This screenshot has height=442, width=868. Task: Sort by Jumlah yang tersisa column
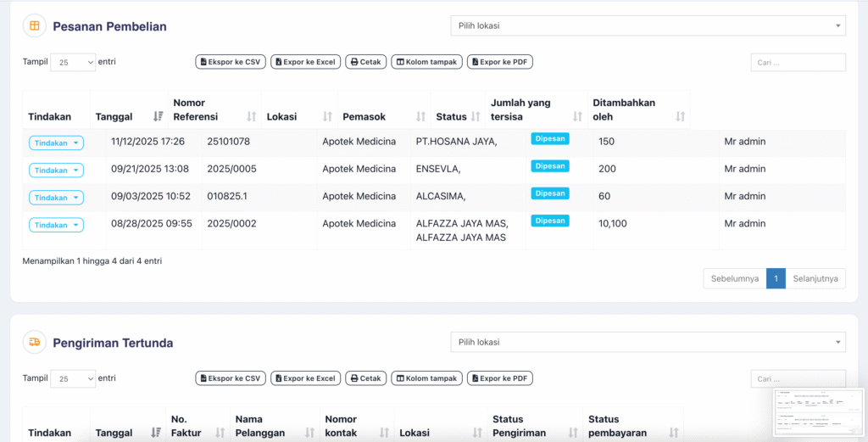pos(536,109)
